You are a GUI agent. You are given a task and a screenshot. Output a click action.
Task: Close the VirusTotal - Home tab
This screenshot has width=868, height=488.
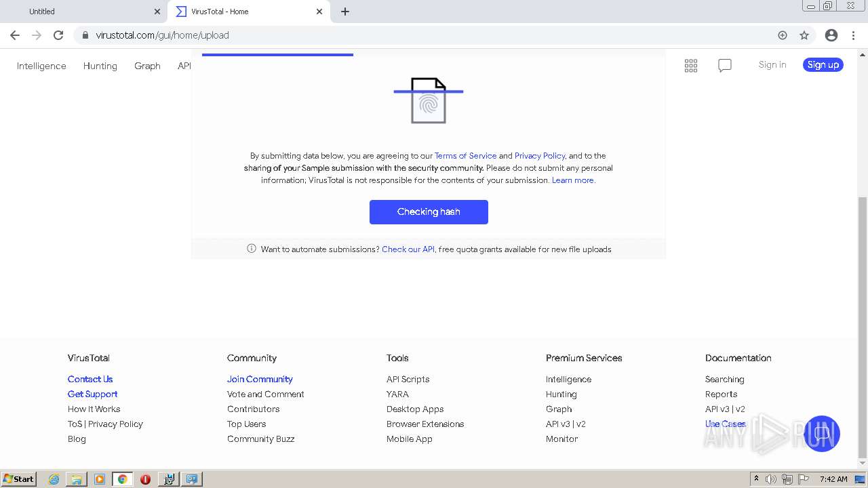pos(319,12)
